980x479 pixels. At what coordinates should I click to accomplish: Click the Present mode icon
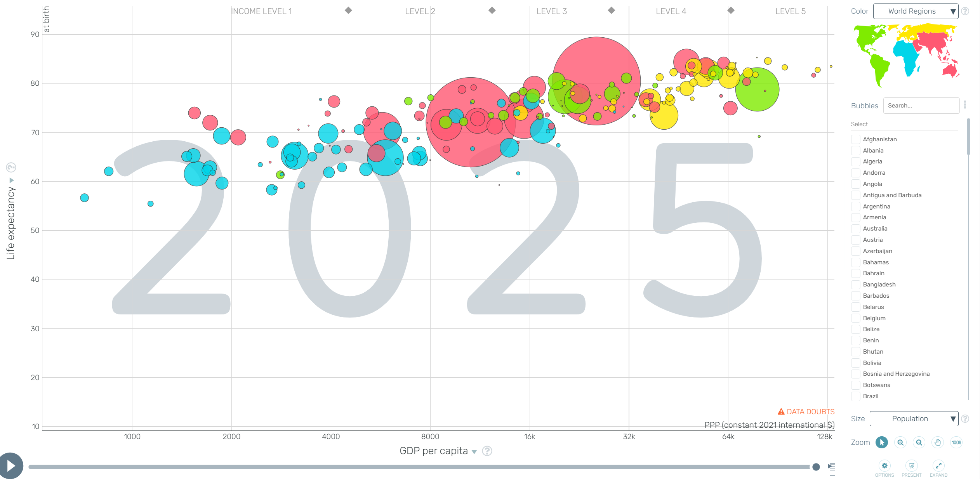coord(912,465)
